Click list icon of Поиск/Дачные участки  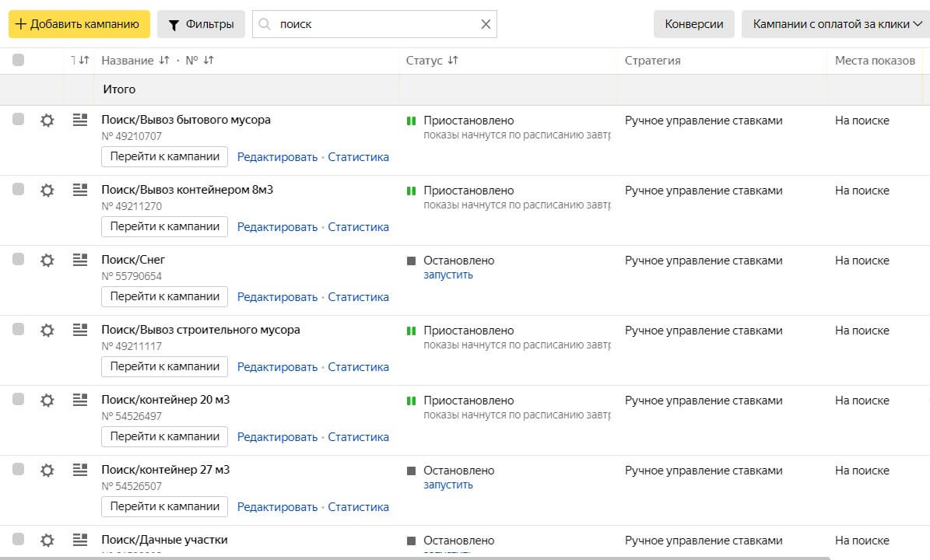(80, 539)
